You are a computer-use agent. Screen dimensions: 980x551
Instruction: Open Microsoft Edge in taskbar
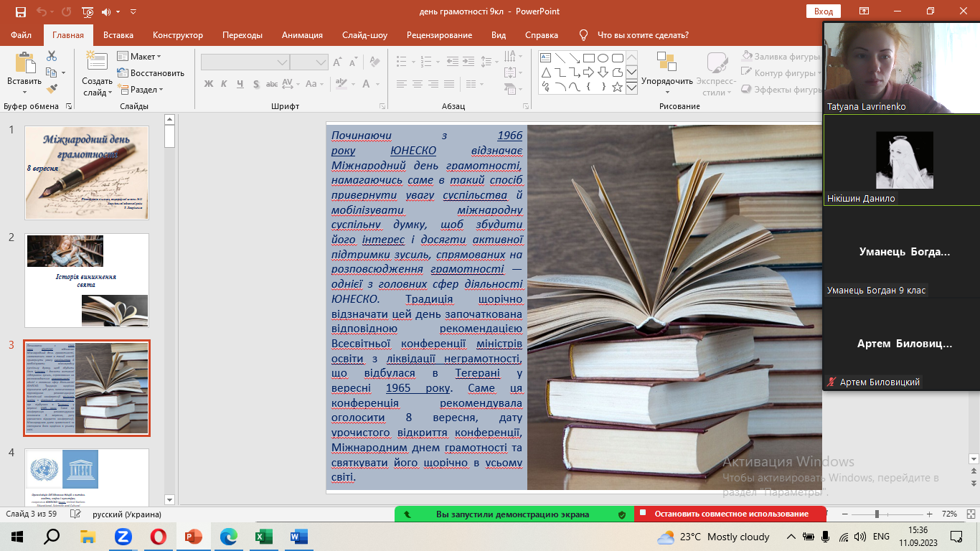point(229,536)
